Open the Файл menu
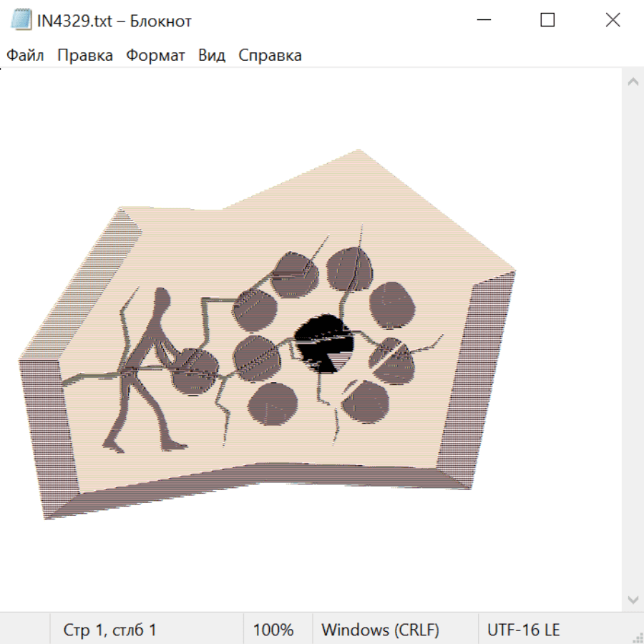Screen dimensions: 644x644 point(25,55)
